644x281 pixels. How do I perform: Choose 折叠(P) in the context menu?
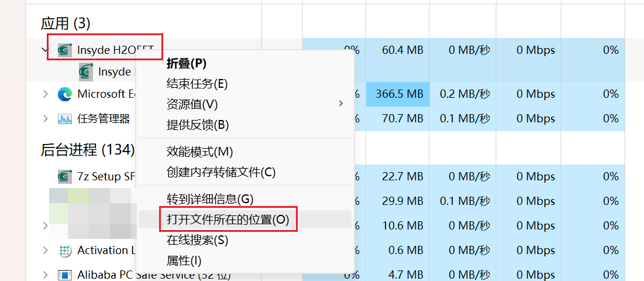point(245,63)
